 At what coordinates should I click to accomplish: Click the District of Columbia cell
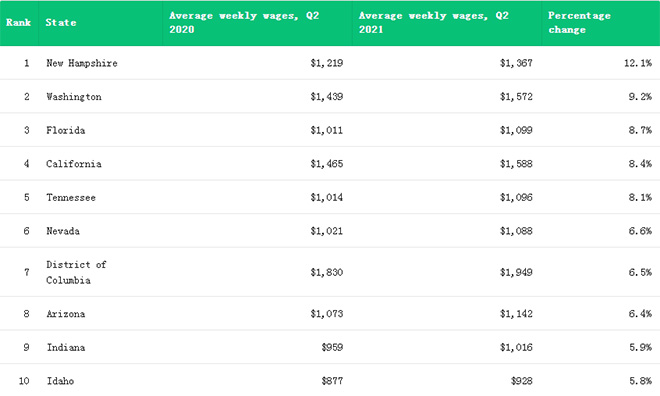pyautogui.click(x=76, y=272)
